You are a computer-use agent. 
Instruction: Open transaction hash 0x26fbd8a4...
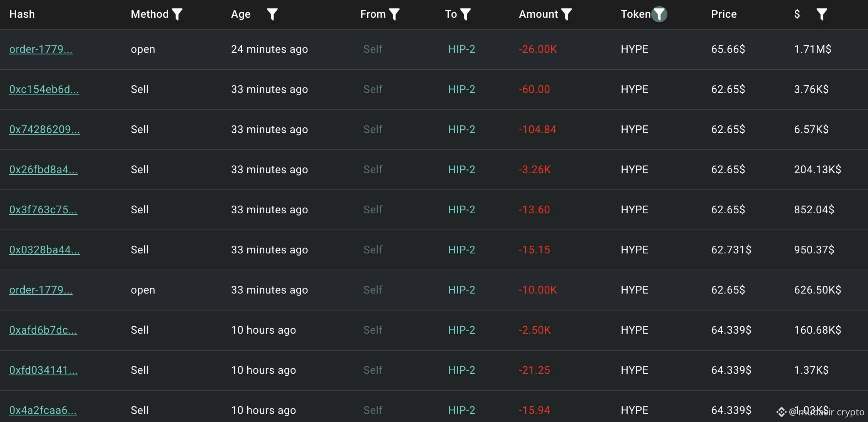tap(43, 170)
